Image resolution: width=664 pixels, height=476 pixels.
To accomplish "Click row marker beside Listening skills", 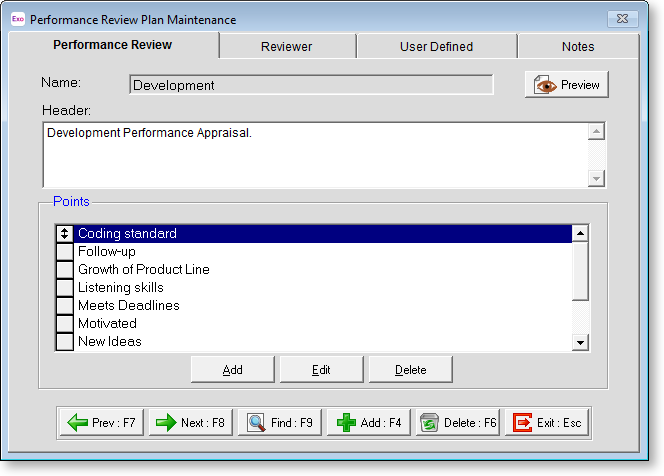I will coord(65,288).
